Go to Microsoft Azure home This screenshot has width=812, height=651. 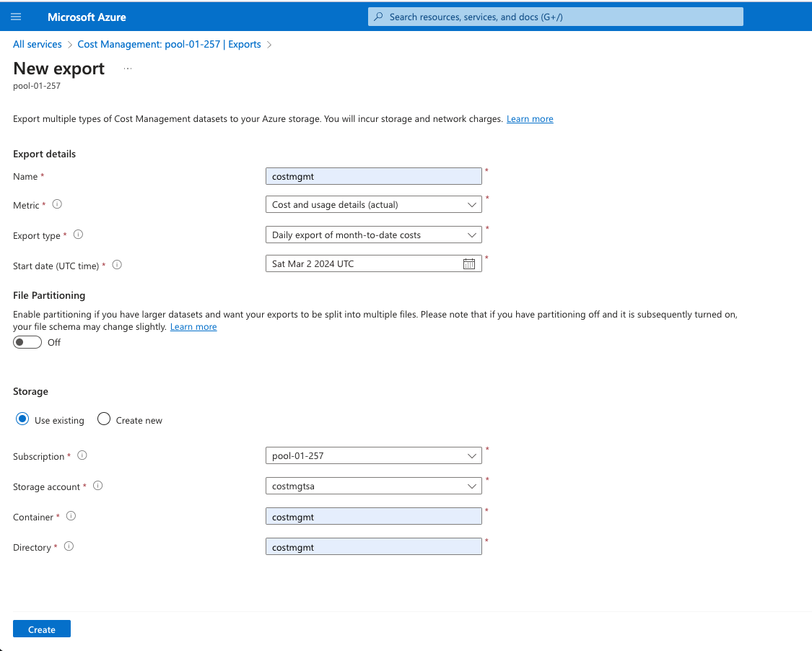pyautogui.click(x=87, y=17)
